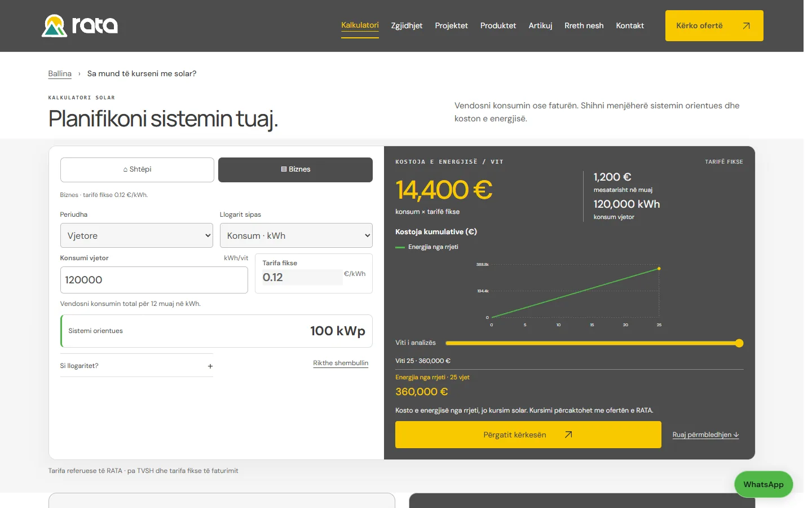Open the Artikuj menu item
The image size is (812, 508).
[x=540, y=26]
